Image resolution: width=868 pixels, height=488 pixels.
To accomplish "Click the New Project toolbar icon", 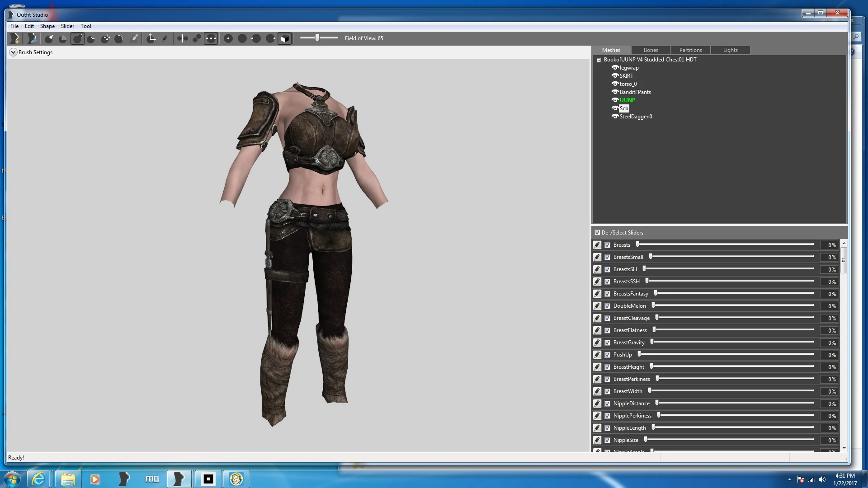I will 15,38.
